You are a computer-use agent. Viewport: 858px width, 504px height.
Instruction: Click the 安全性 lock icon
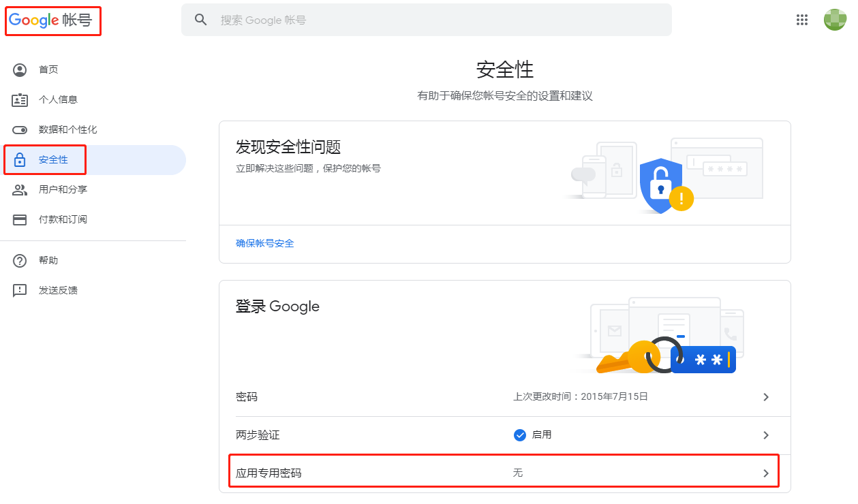pos(20,160)
